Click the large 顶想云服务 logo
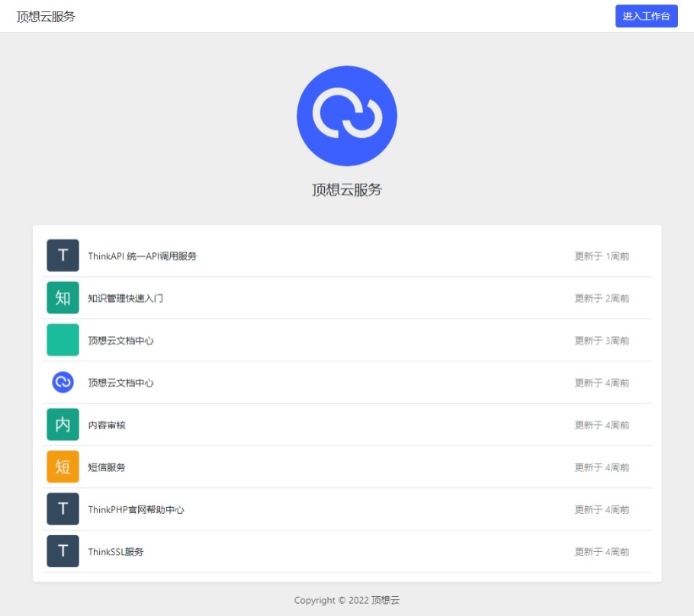This screenshot has width=694, height=616. click(x=347, y=115)
